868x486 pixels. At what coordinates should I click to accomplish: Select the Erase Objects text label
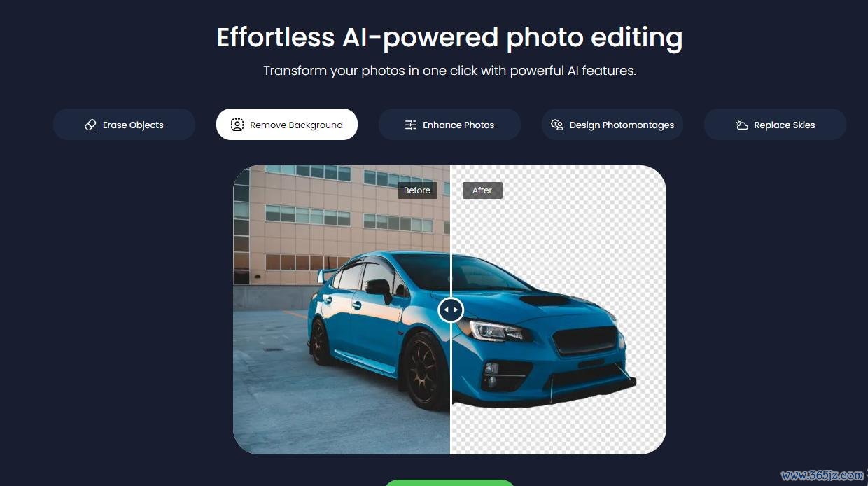point(133,125)
